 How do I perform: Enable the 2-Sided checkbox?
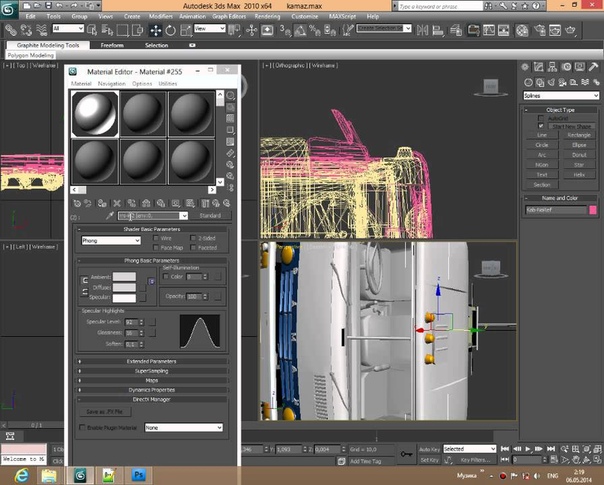coord(193,238)
